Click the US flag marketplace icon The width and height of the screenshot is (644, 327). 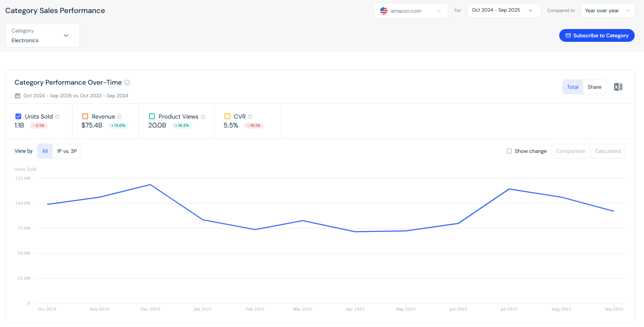[384, 11]
